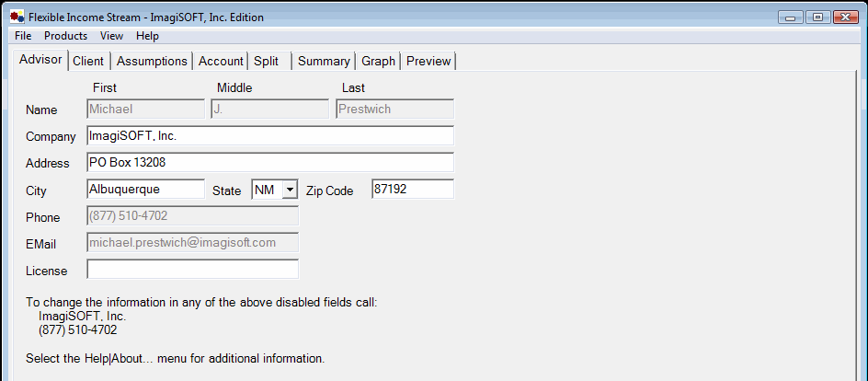Screen dimensions: 868x381
Task: Click the 'To change the information' notice line
Action: [201, 303]
